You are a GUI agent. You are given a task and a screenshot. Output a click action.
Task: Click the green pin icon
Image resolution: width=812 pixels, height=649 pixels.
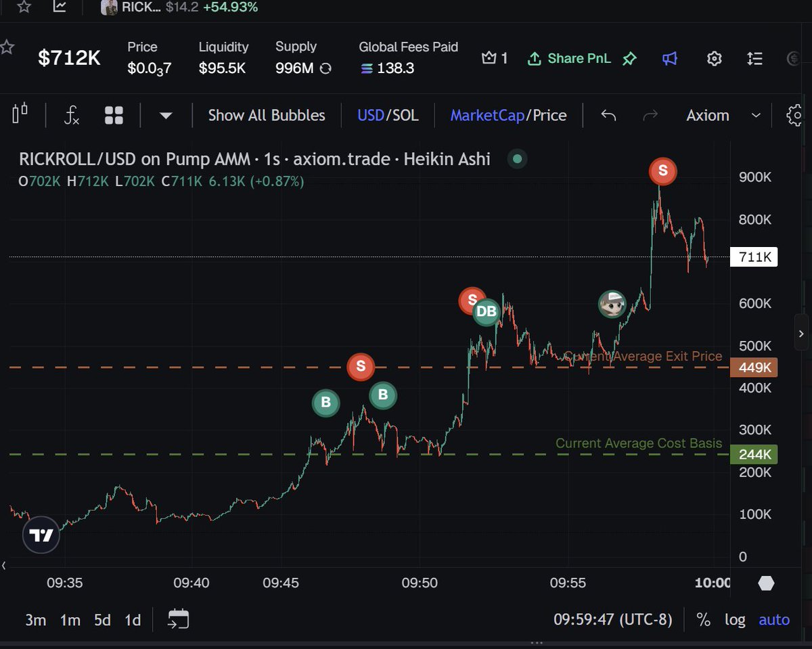(629, 59)
